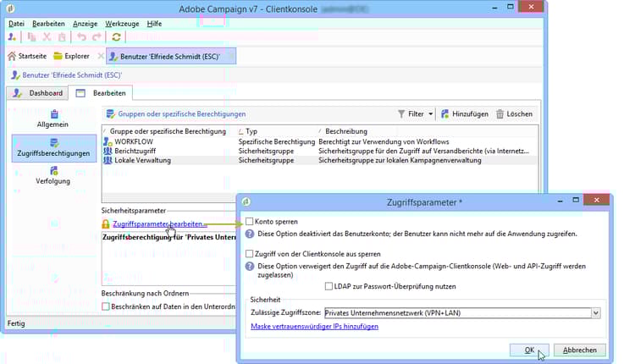
Task: Check Zugriff von der Clientkonsole aus sperren
Action: [250, 254]
